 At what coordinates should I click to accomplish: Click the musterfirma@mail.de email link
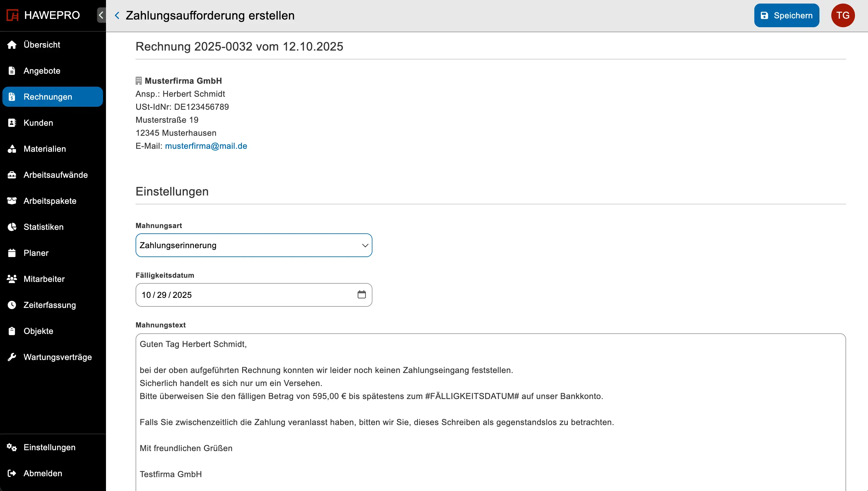pyautogui.click(x=206, y=146)
